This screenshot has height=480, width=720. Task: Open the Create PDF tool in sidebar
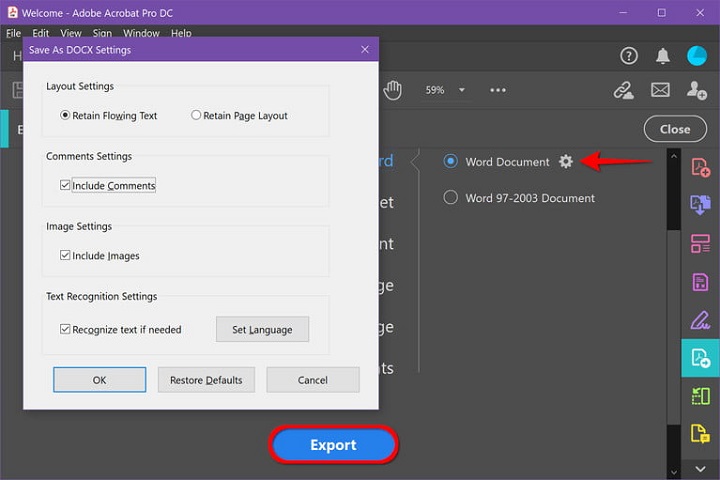[x=700, y=167]
